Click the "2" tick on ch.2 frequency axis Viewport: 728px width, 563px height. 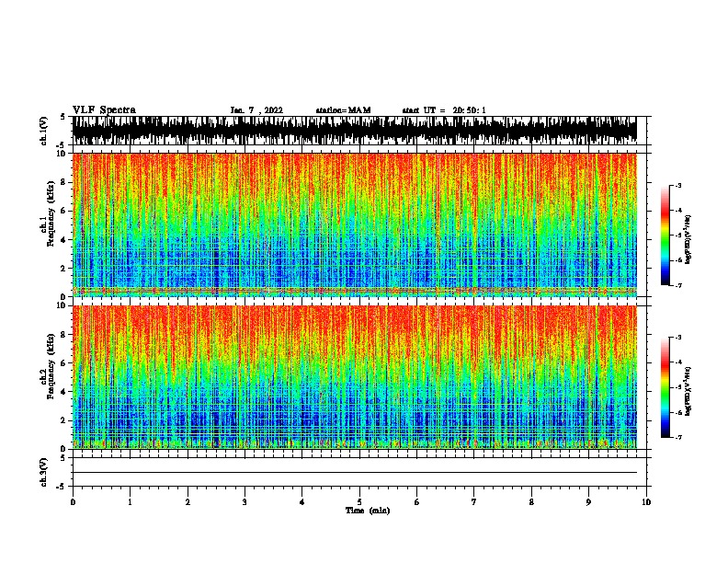click(65, 420)
